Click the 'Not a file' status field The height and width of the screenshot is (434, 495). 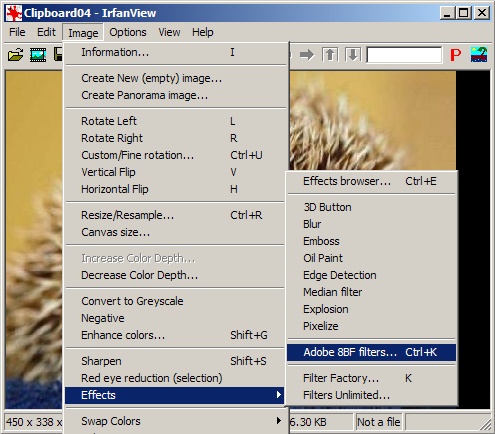tap(378, 422)
